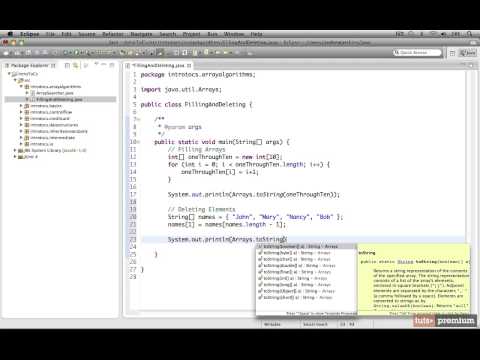Expand the JUnit 4 library node
The image size is (480, 360).
(x=15, y=157)
